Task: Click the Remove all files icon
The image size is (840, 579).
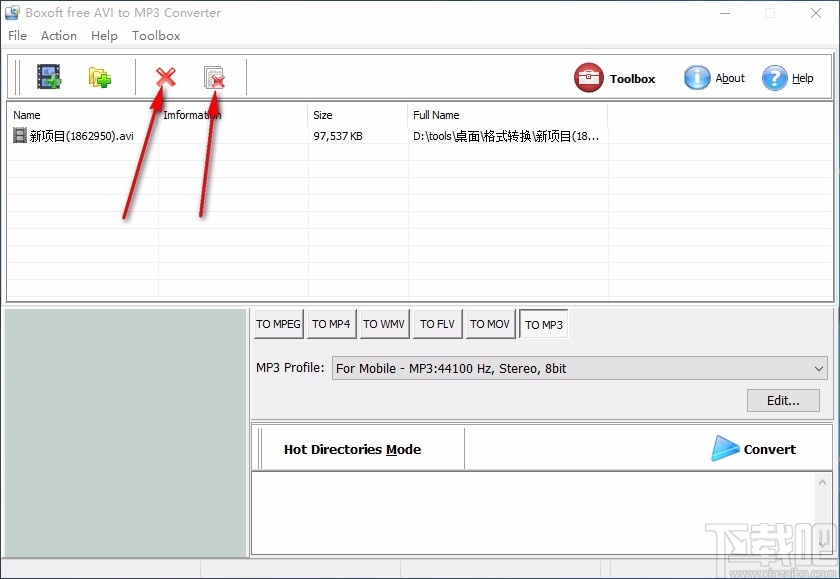Action: coord(214,76)
